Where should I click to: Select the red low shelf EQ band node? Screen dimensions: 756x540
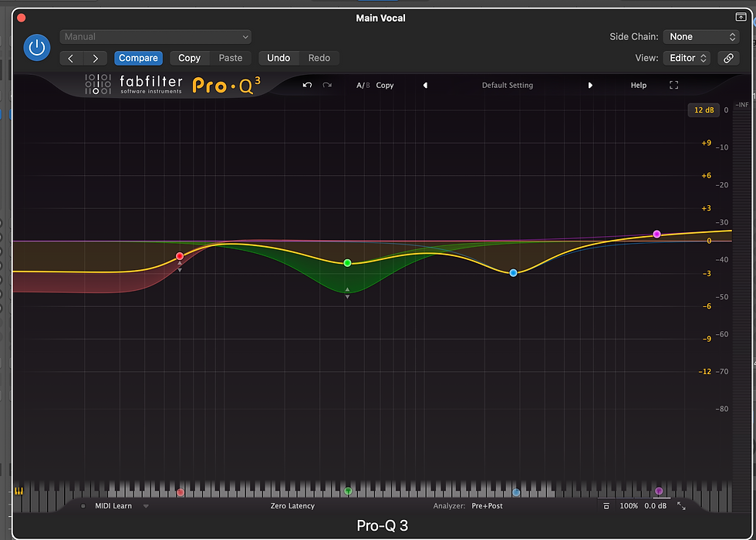tap(180, 256)
